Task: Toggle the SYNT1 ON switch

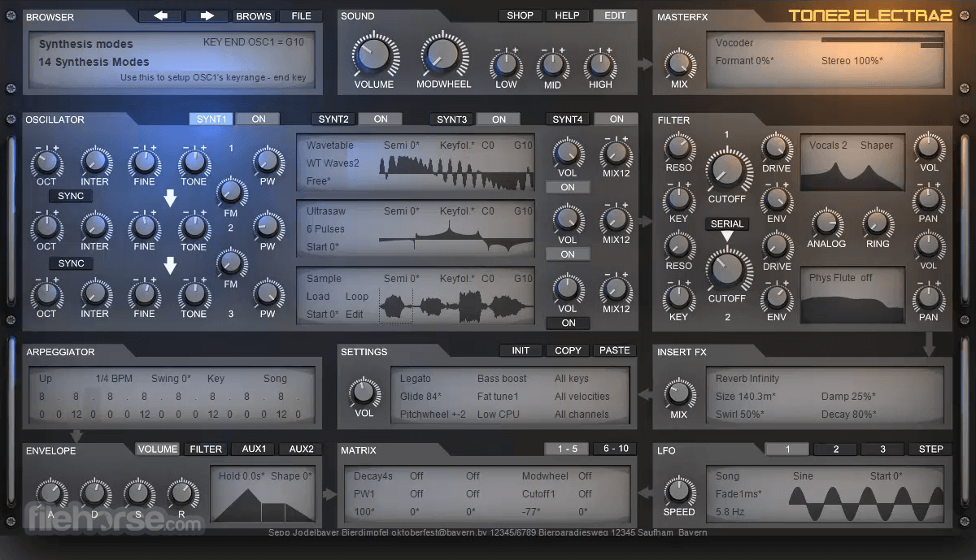Action: (x=259, y=119)
